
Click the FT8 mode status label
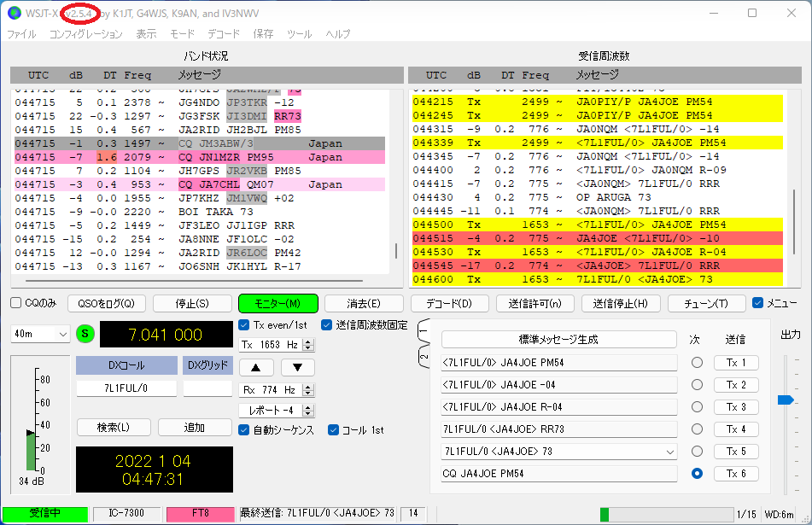tap(201, 514)
